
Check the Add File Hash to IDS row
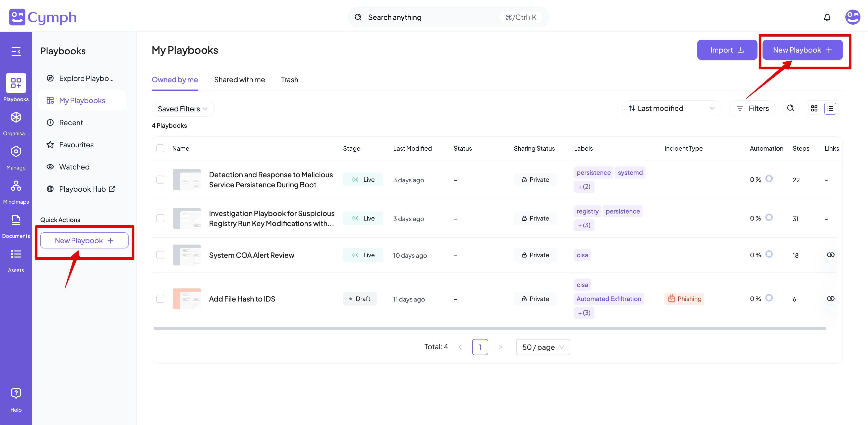tap(160, 299)
